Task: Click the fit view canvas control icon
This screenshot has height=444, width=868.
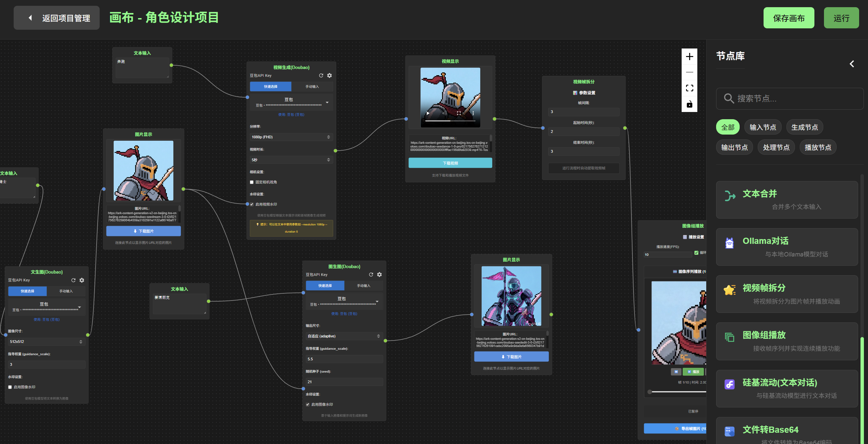Action: 689,88
